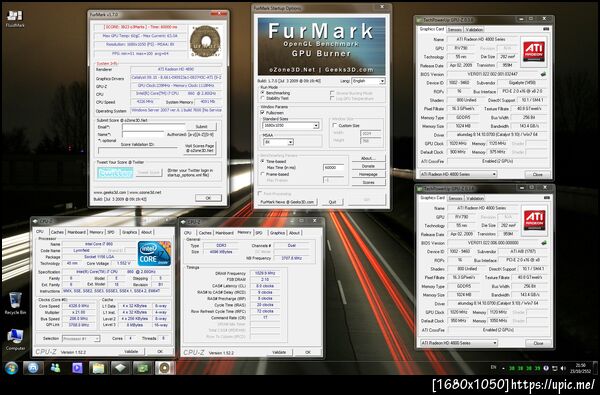600x395 pixels.
Task: Open the volume speaker icon in system tray
Action: tap(563, 368)
